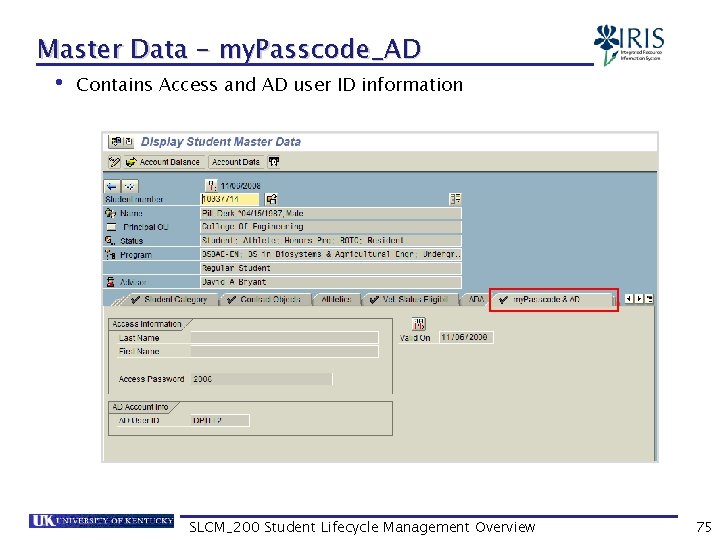Click the key date icon near 11/06/2008

click(x=210, y=186)
